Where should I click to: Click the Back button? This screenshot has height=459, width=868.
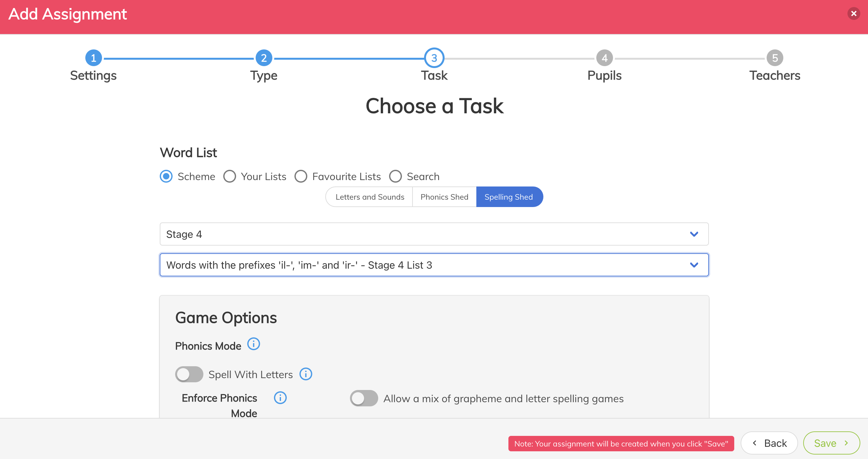pyautogui.click(x=769, y=443)
